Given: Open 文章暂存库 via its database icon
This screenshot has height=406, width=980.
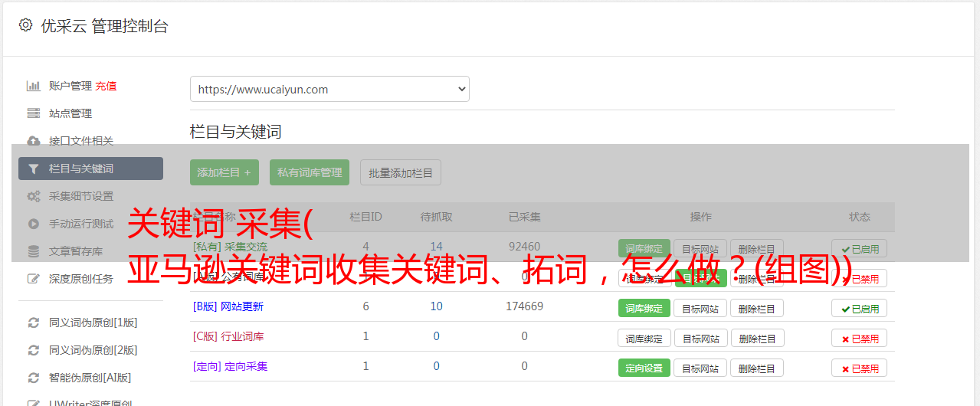Looking at the screenshot, I should click(x=33, y=251).
